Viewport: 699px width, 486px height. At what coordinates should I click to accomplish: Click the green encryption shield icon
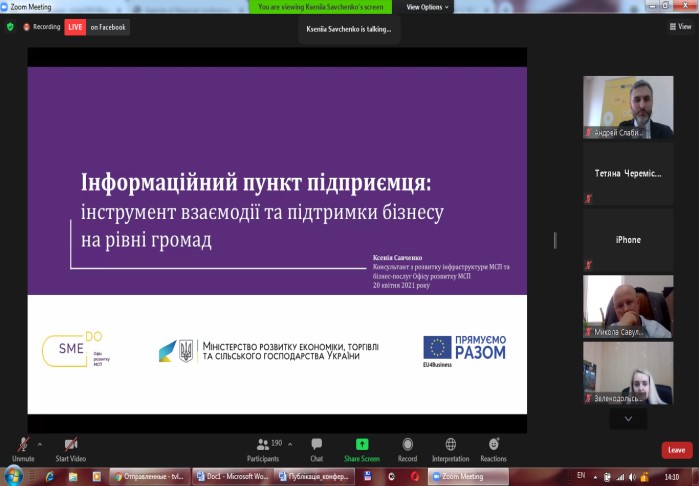pos(10,27)
